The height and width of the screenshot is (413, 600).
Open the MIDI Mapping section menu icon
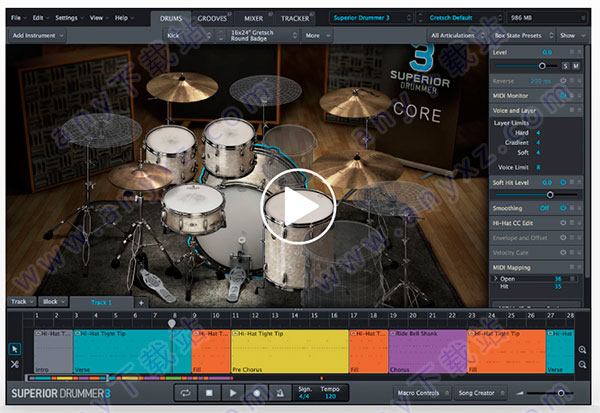[x=572, y=267]
